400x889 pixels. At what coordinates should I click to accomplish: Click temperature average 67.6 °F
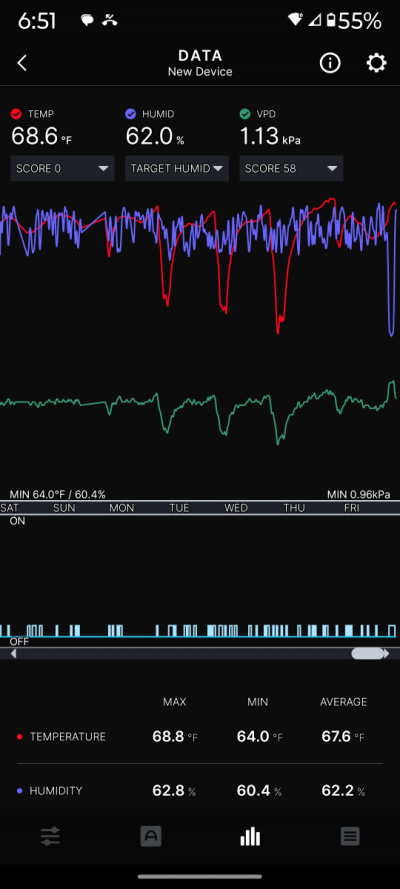(x=343, y=737)
